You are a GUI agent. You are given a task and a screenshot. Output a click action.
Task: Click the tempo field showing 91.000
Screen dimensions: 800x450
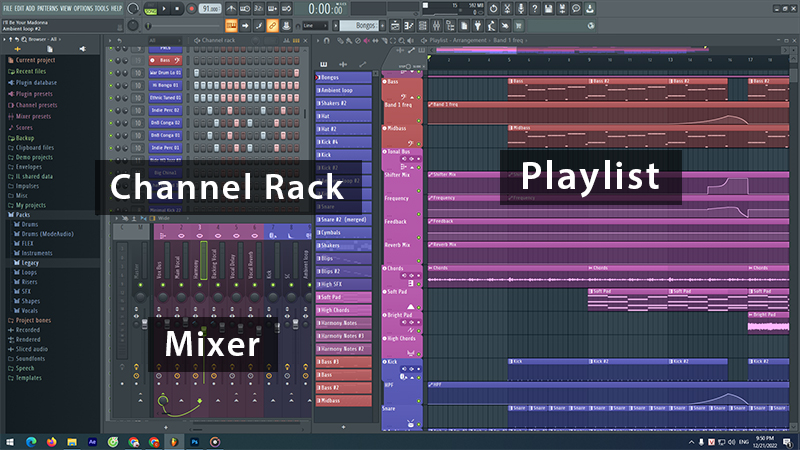[x=210, y=9]
